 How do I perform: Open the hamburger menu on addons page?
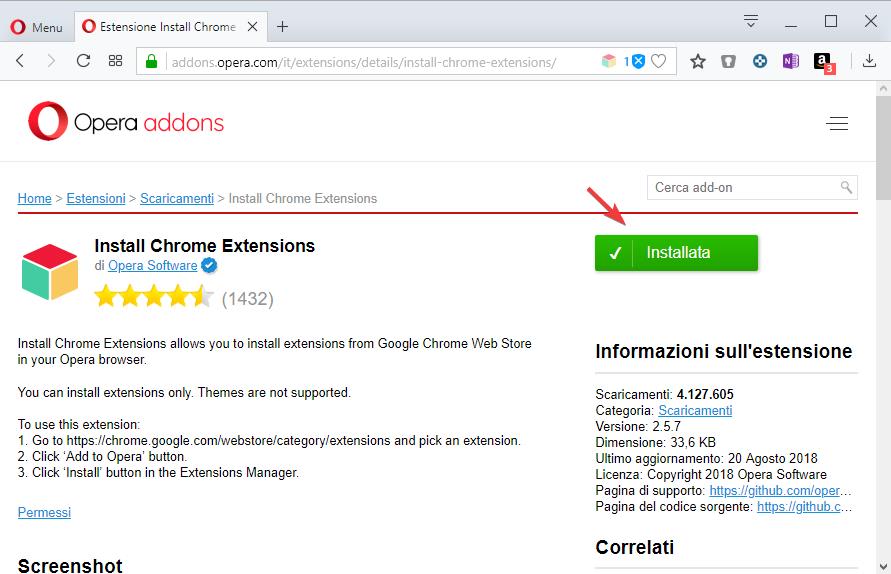837,123
